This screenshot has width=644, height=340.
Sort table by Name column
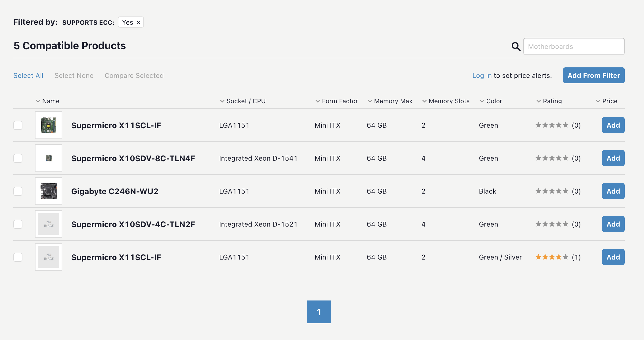(x=47, y=101)
